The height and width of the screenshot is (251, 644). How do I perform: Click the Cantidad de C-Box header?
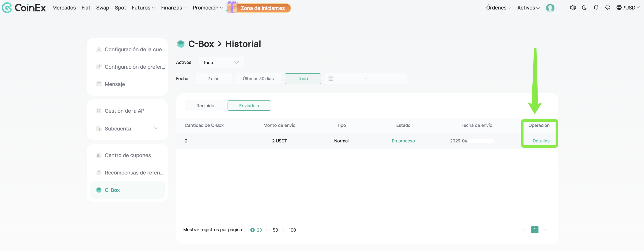(204, 125)
